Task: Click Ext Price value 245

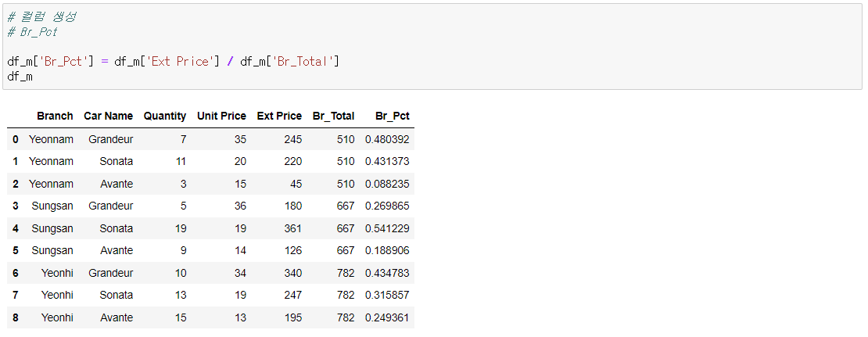Action: [x=293, y=139]
